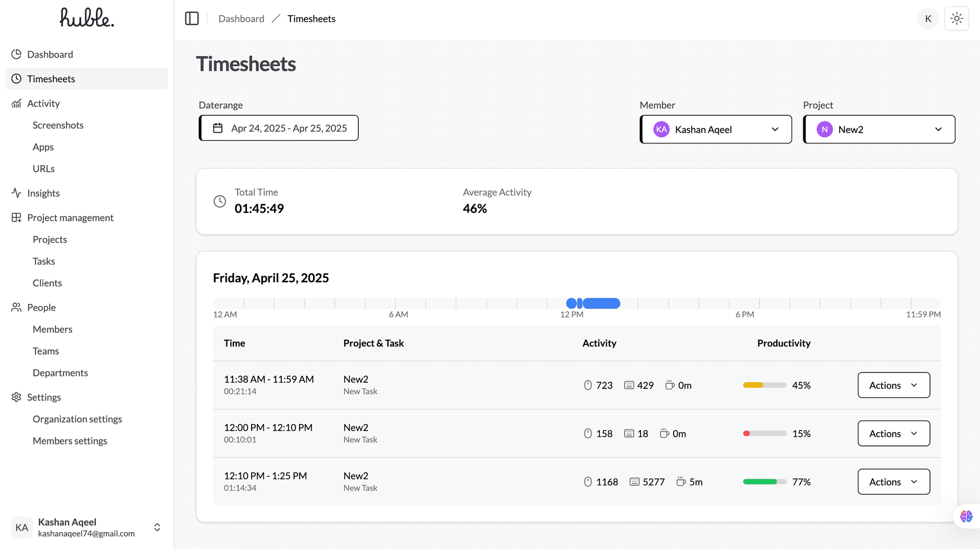Click Dashboard breadcrumb link
This screenshot has width=980, height=549.
[241, 19]
